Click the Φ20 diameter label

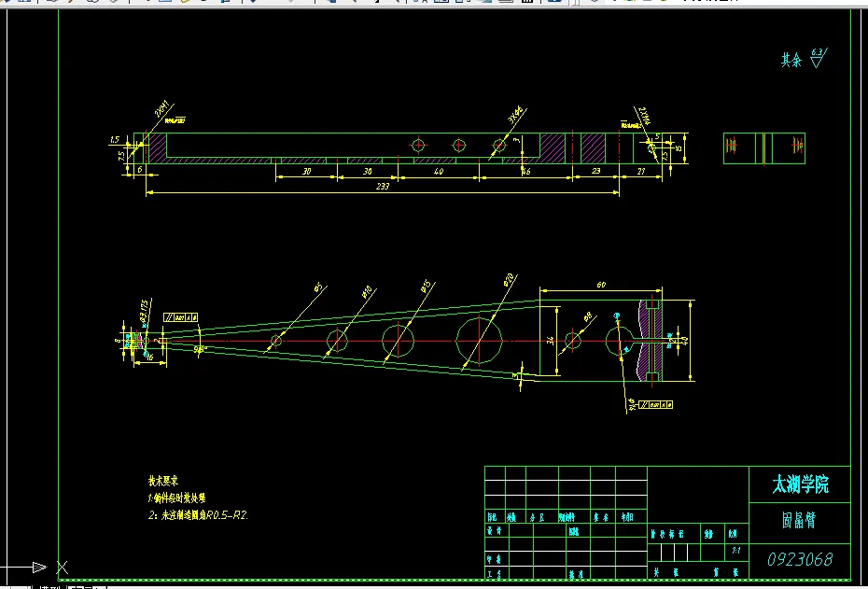click(508, 279)
